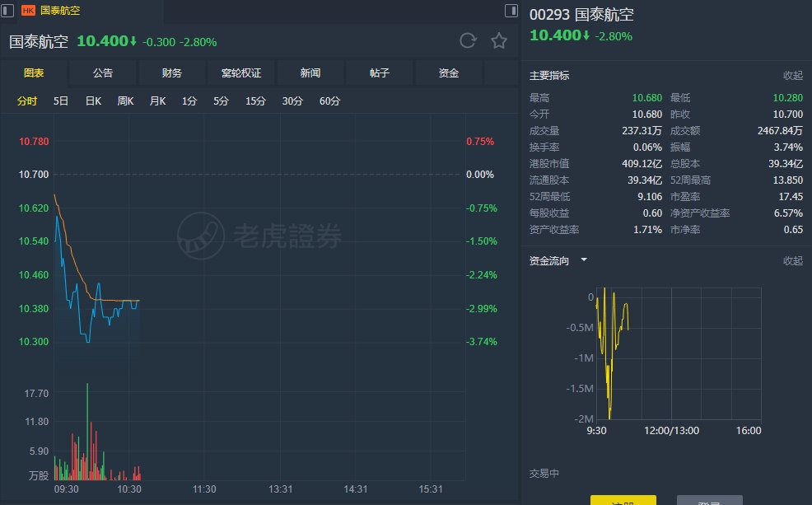This screenshot has width=812, height=505.
Task: Toggle the left sidebar panel icon
Action: [x=7, y=11]
